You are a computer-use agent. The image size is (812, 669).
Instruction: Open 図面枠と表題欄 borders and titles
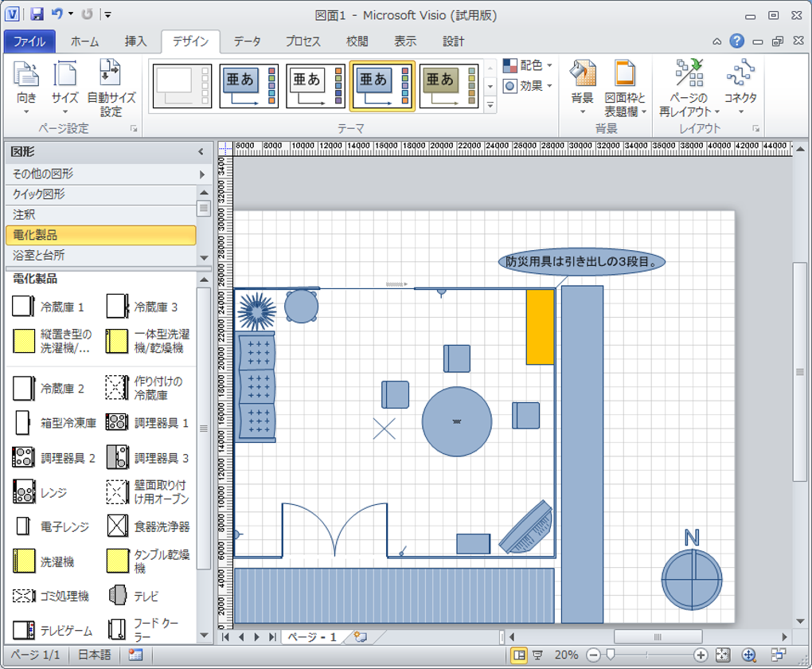click(625, 87)
